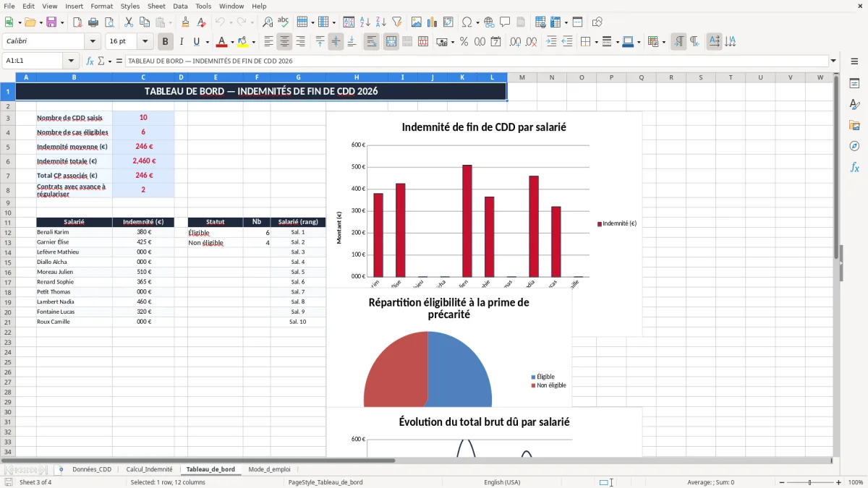Toggle Bold formatting

coord(166,42)
